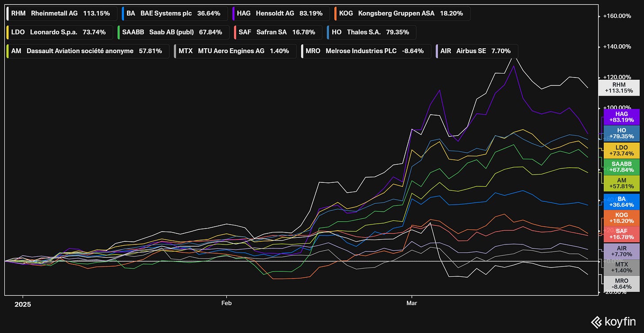Click the HO Thales S.A. legend chip
The height and width of the screenshot is (333, 644).
(371, 32)
